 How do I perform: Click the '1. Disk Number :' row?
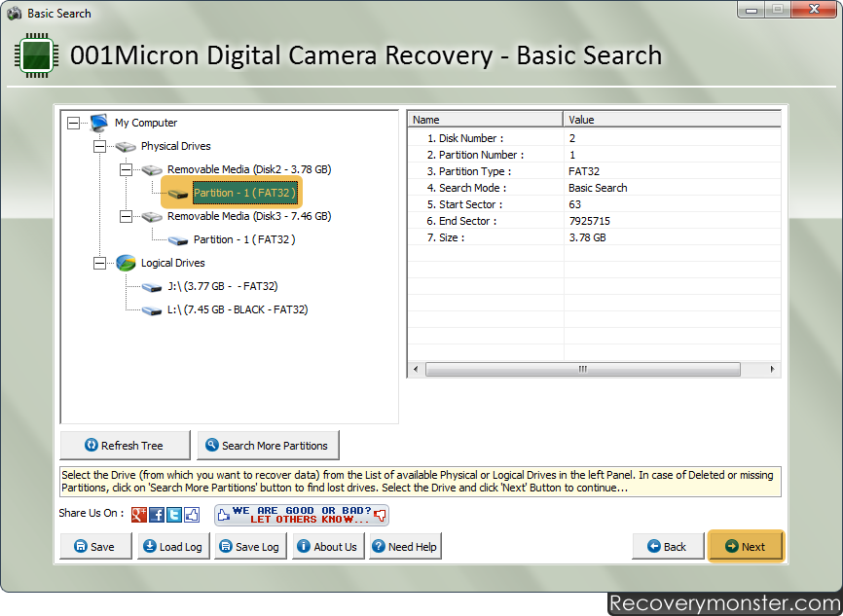(x=594, y=138)
